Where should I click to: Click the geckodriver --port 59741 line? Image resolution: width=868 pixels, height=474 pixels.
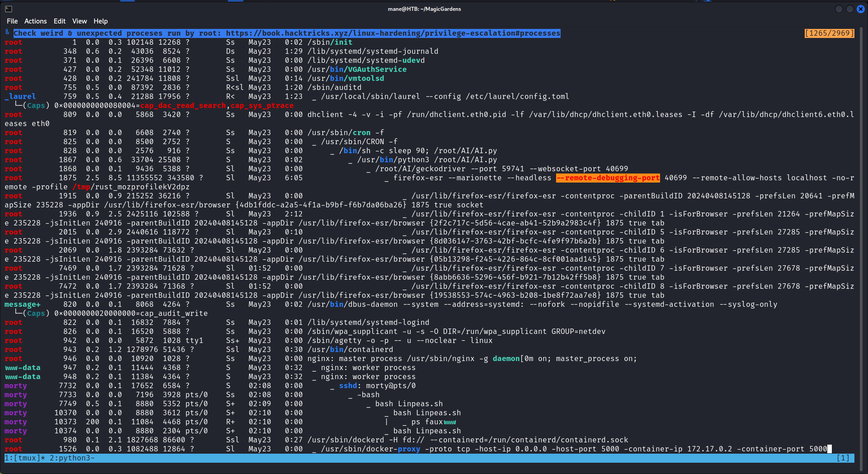click(501, 169)
